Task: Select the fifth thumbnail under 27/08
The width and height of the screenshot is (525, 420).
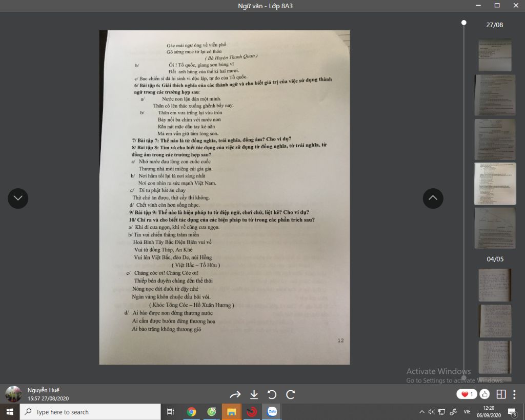Action: pos(495,228)
